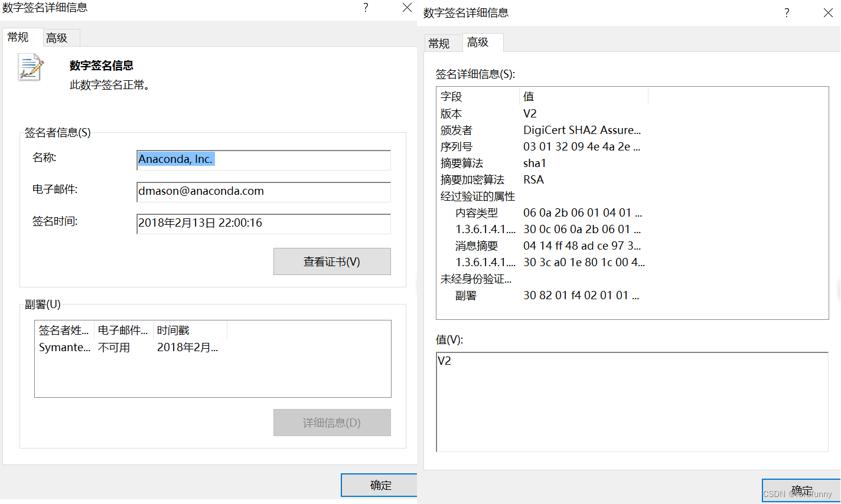Click the 经过验证的属性 group row
This screenshot has width=841, height=504.
pyautogui.click(x=632, y=196)
